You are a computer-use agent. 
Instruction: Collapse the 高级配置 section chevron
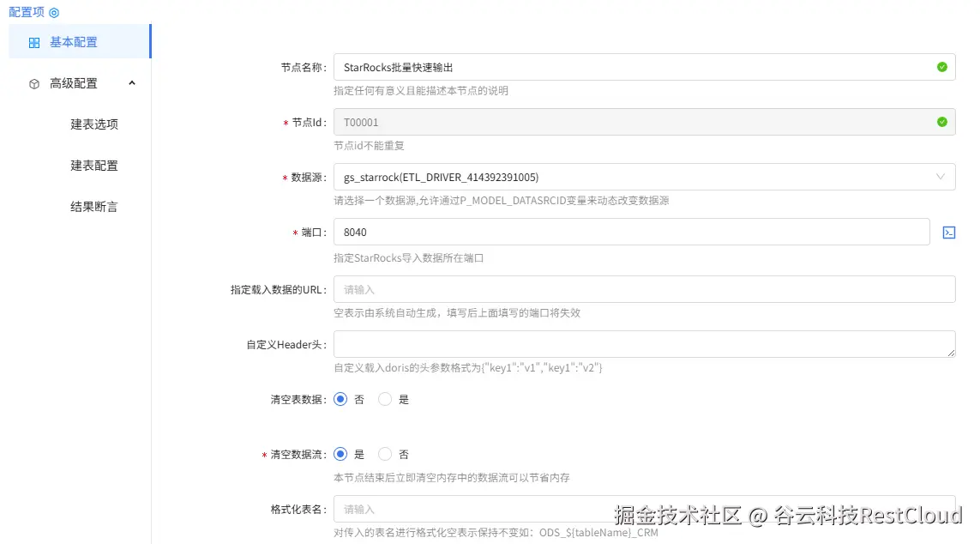132,83
